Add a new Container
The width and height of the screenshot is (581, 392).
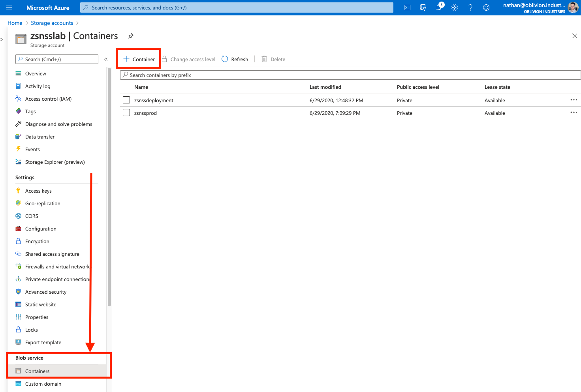pyautogui.click(x=139, y=59)
